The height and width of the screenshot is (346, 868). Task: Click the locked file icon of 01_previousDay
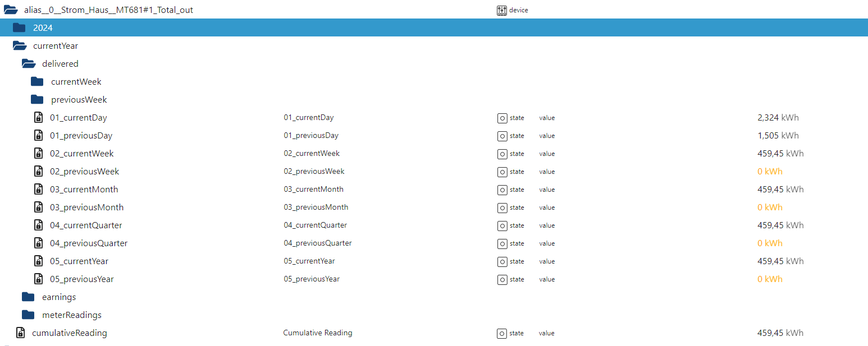38,136
